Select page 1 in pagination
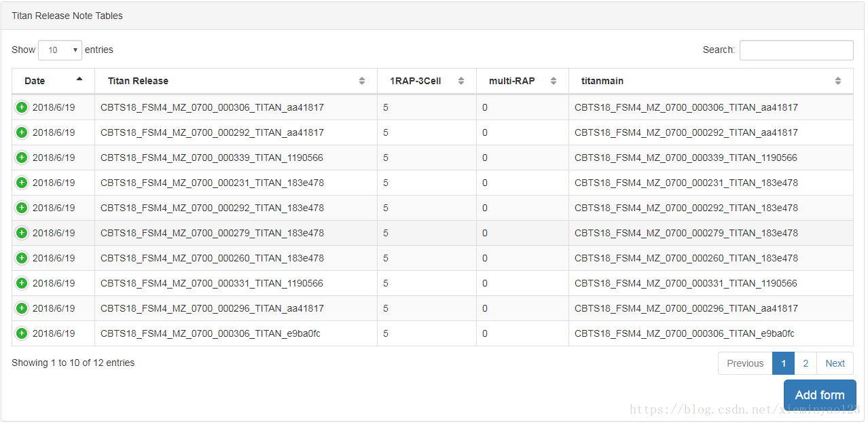This screenshot has width=868, height=423. (x=783, y=363)
